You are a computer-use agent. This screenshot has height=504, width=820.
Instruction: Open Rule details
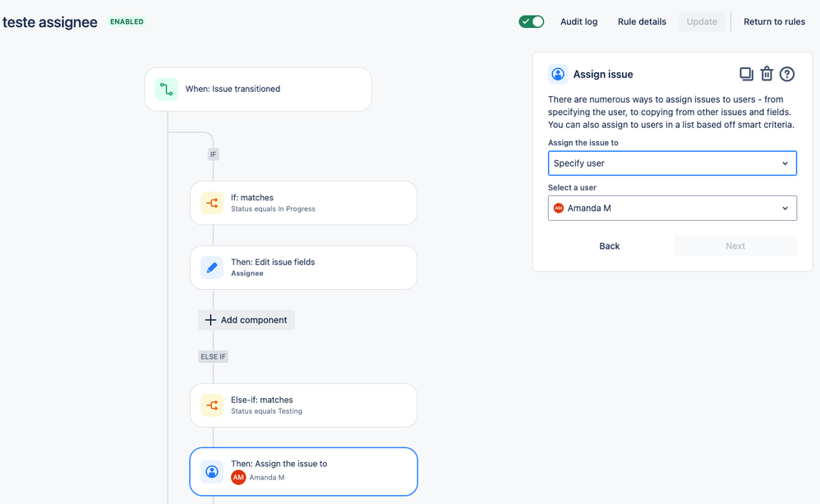coord(642,21)
